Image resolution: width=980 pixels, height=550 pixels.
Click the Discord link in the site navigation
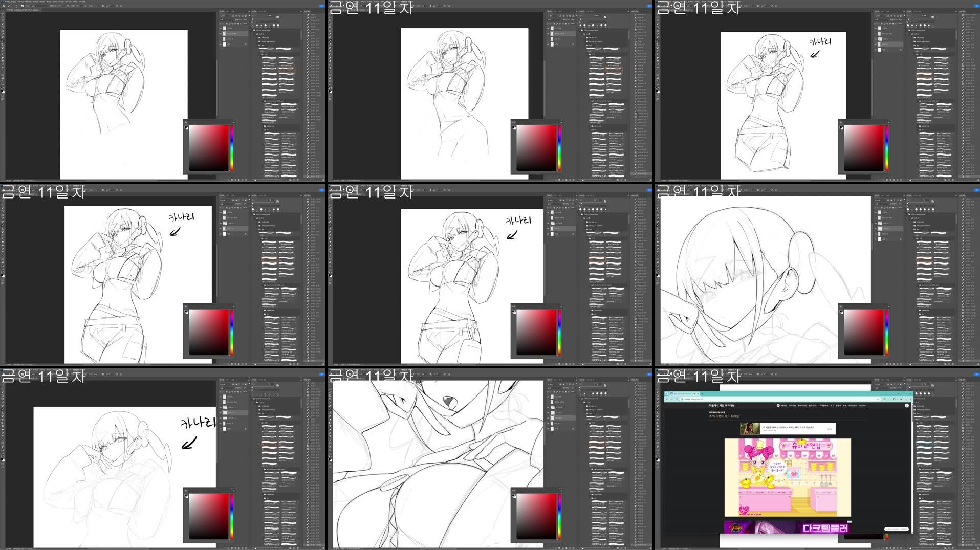click(862, 405)
